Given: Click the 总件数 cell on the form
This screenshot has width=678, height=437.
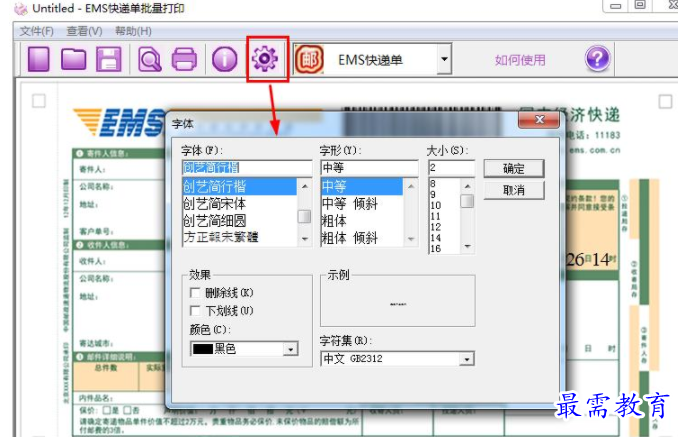Looking at the screenshot, I should (x=106, y=376).
